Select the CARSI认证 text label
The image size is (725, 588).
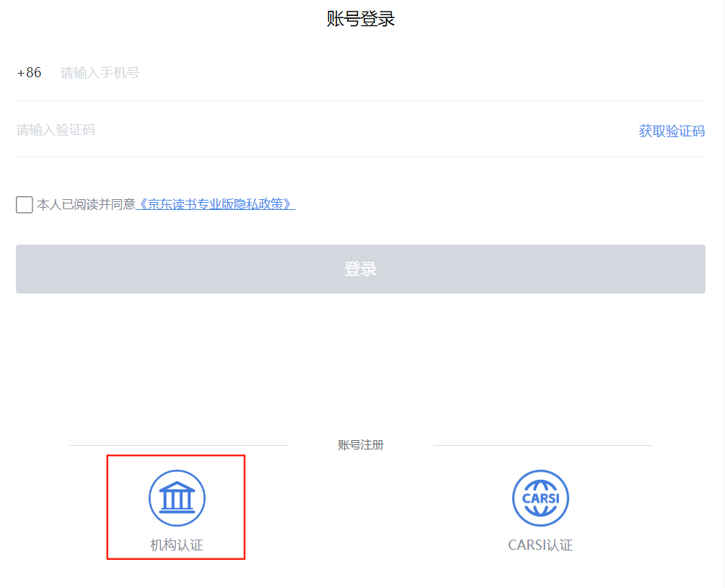pyautogui.click(x=540, y=545)
